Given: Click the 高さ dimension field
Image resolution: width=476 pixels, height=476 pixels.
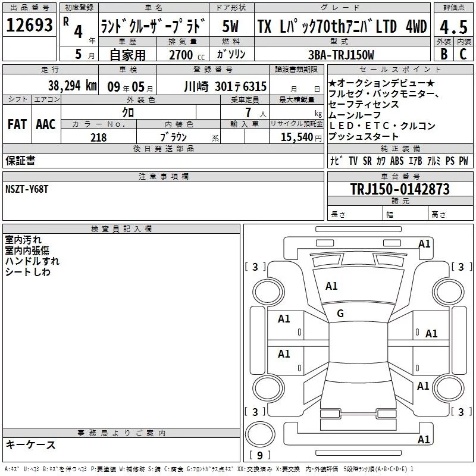Looking at the screenshot, I should pyautogui.click(x=451, y=214).
